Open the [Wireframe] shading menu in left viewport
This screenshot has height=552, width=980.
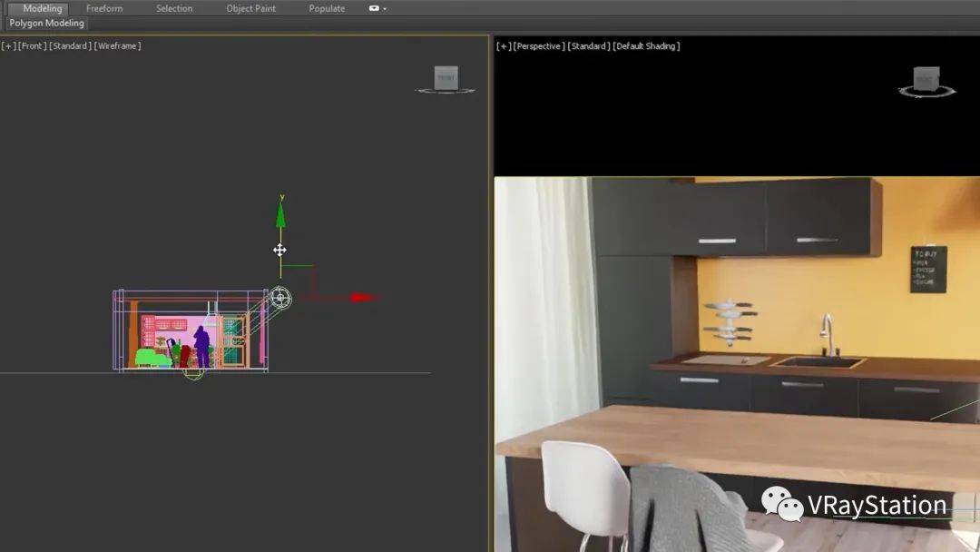tap(117, 46)
